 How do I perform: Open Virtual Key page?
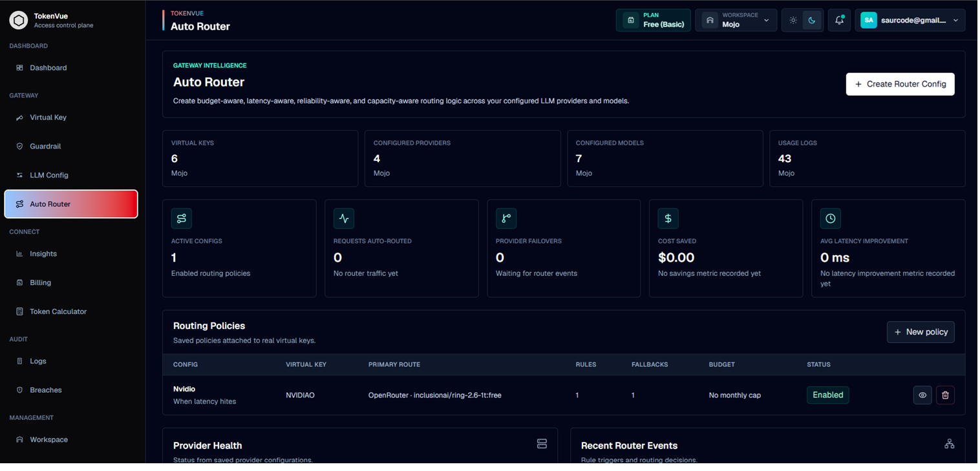point(71,118)
